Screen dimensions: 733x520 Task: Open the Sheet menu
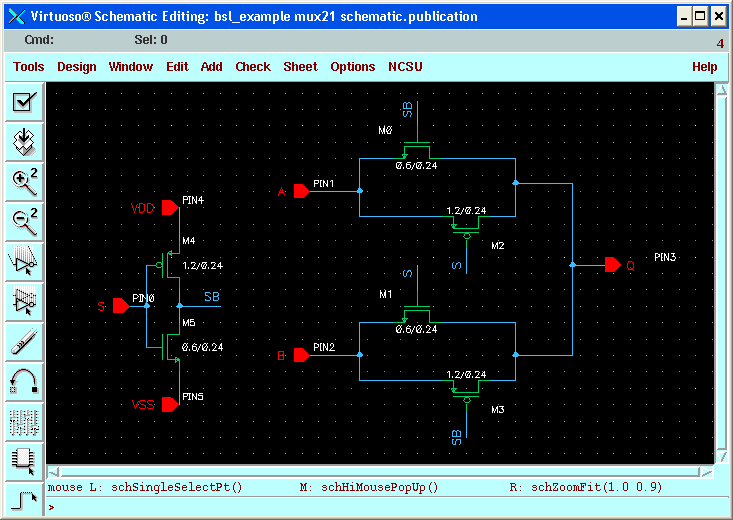tap(300, 67)
